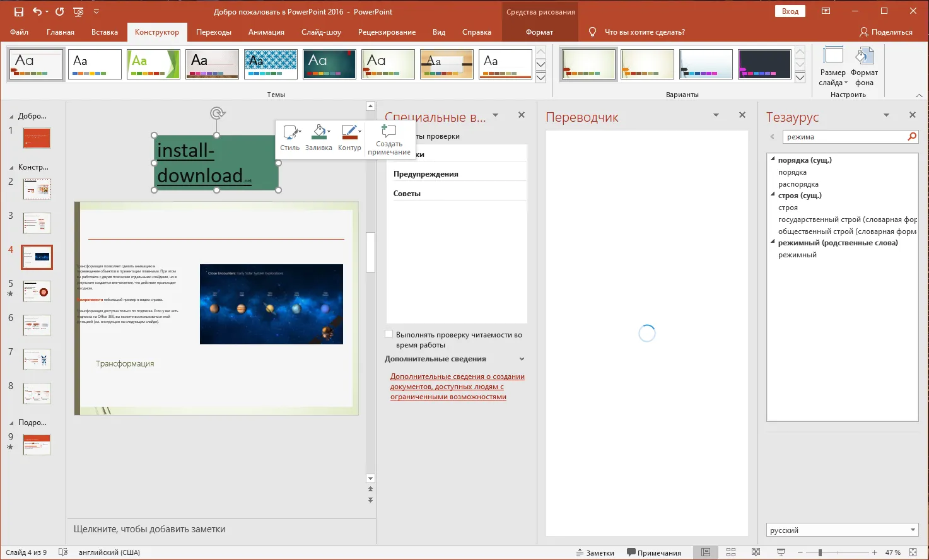Expand the themes gallery more arrow
This screenshot has height=560, width=929.
point(540,78)
